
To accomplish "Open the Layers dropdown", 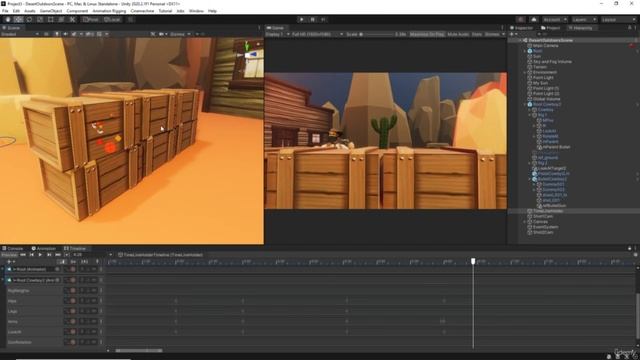I will coord(584,20).
